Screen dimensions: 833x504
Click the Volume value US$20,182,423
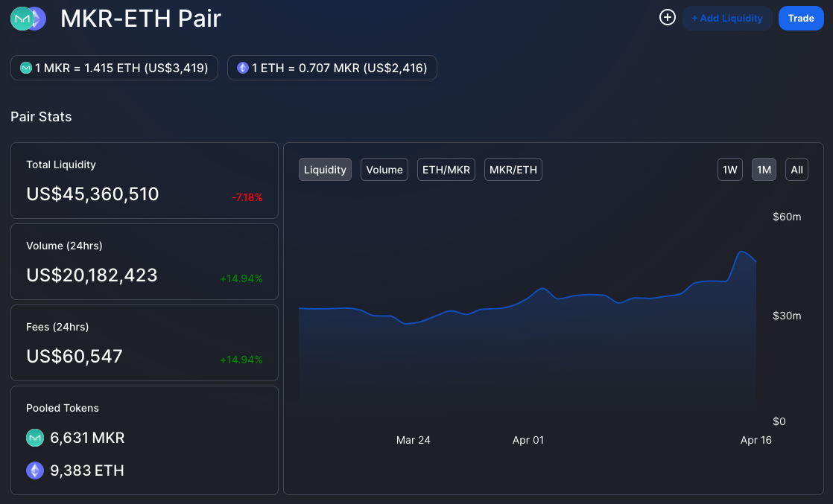tap(92, 275)
